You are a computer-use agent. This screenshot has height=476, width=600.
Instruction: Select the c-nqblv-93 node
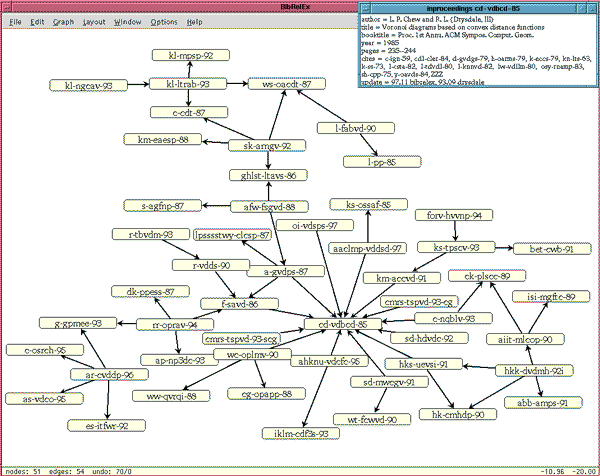[453, 318]
